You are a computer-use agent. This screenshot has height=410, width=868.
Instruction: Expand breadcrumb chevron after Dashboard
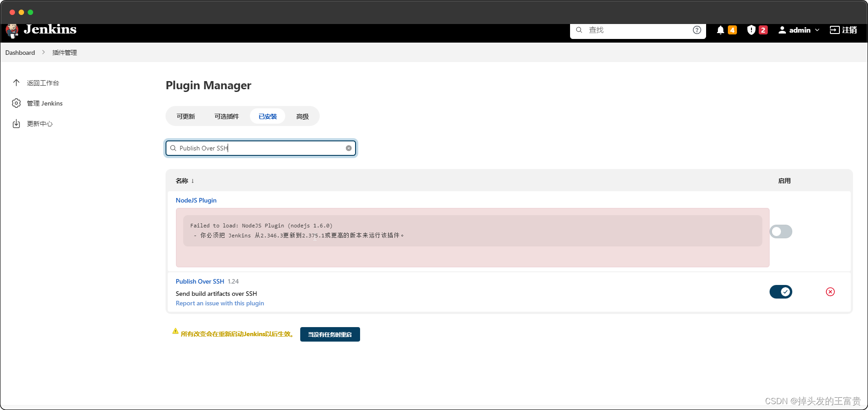point(44,53)
